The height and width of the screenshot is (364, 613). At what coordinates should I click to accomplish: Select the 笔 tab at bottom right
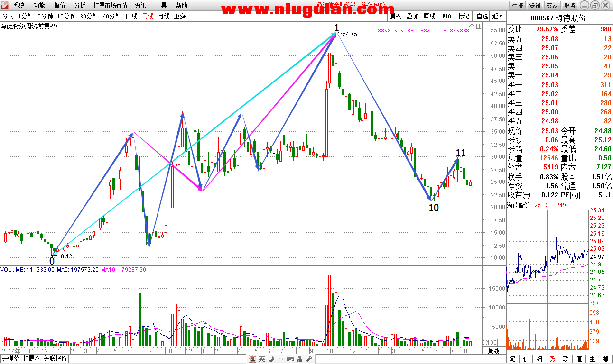[x=512, y=359]
